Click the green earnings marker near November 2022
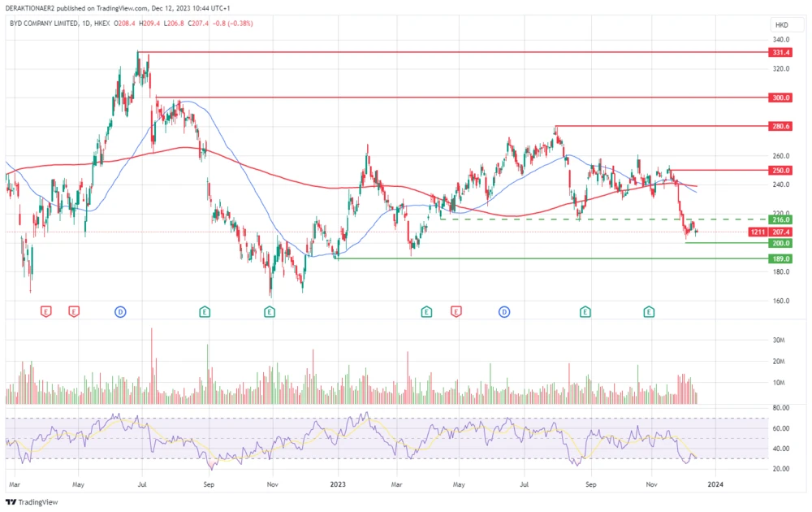This screenshot has width=812, height=512. click(x=270, y=311)
